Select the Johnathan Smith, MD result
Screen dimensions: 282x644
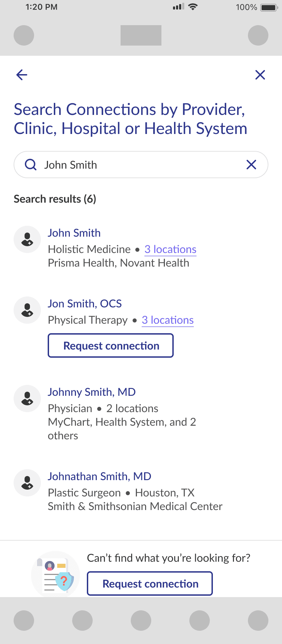click(x=99, y=476)
